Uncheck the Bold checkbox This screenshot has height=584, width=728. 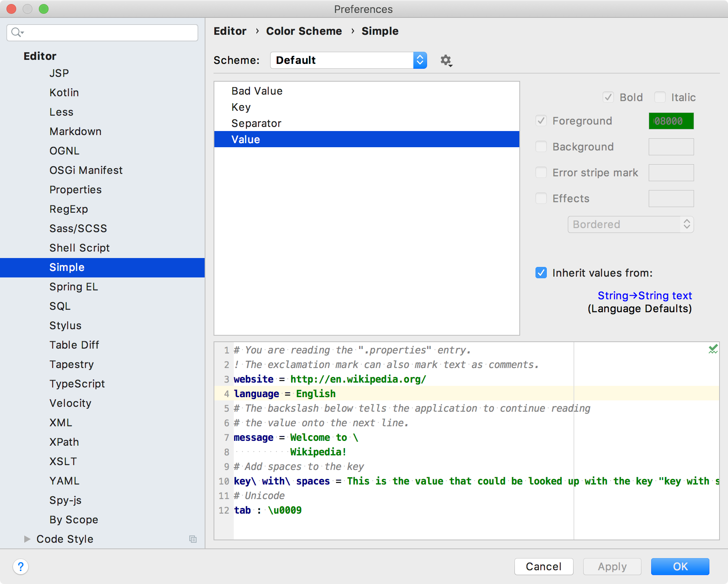tap(608, 97)
